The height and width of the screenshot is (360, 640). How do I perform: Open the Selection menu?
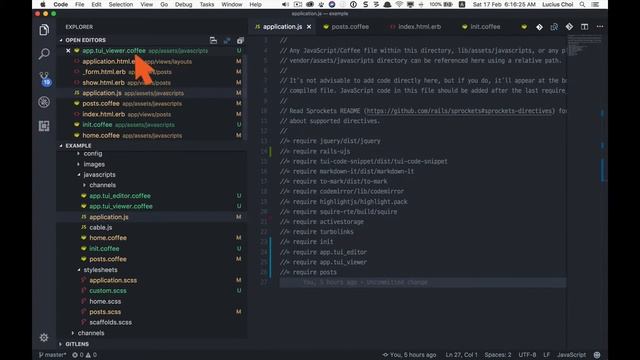pyautogui.click(x=120, y=4)
